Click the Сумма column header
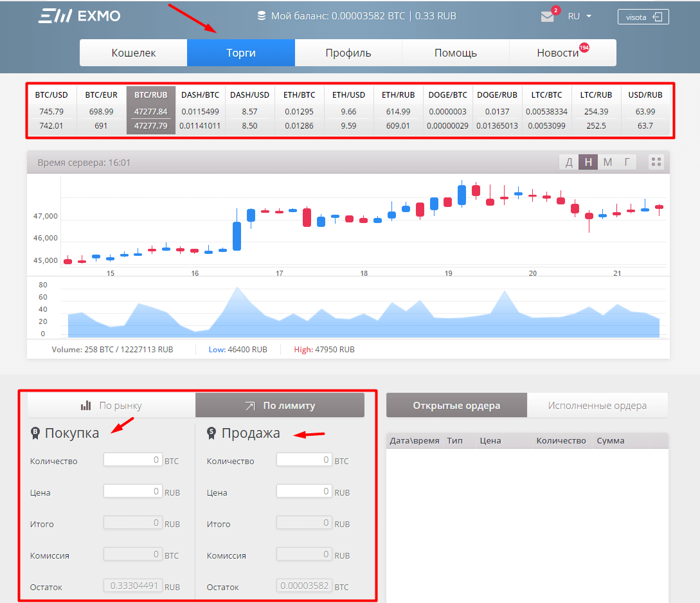The image size is (700, 603). coord(610,441)
